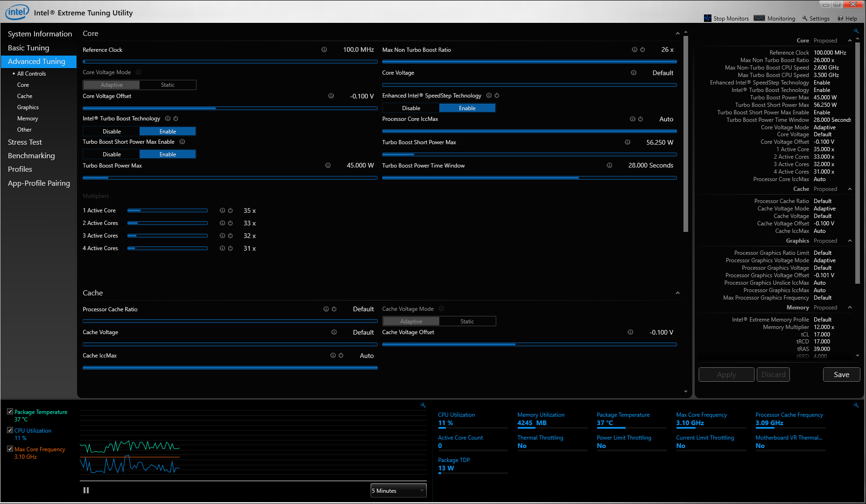Image resolution: width=866 pixels, height=504 pixels.
Task: Click info icon for Core Voltage
Action: point(634,73)
